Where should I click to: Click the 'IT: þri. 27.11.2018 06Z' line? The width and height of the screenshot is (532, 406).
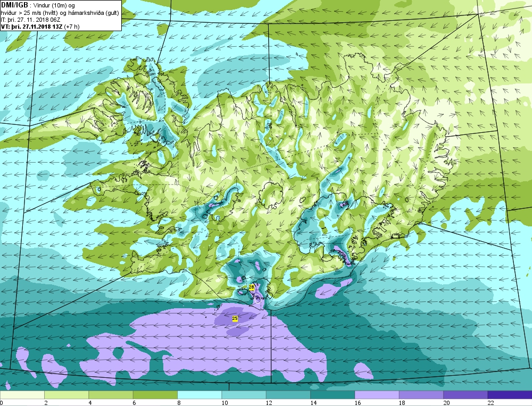coord(30,20)
